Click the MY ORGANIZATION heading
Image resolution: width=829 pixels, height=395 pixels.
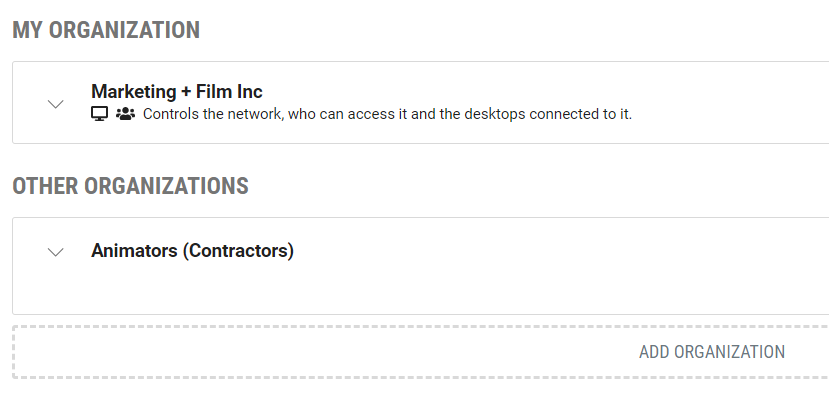click(106, 30)
